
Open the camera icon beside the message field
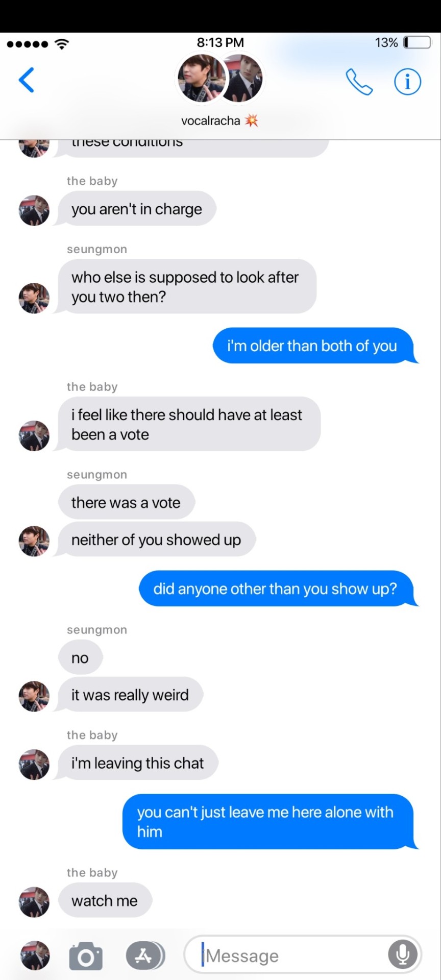point(86,956)
